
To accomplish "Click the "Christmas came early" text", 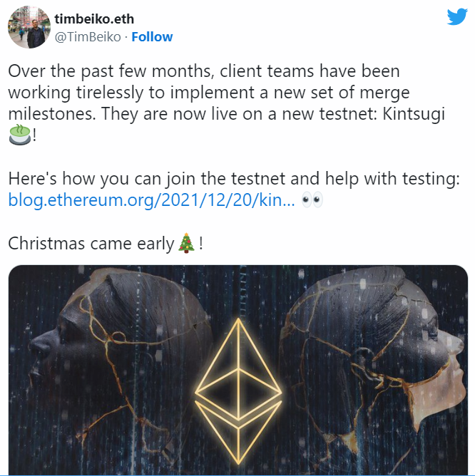I will 91,244.
